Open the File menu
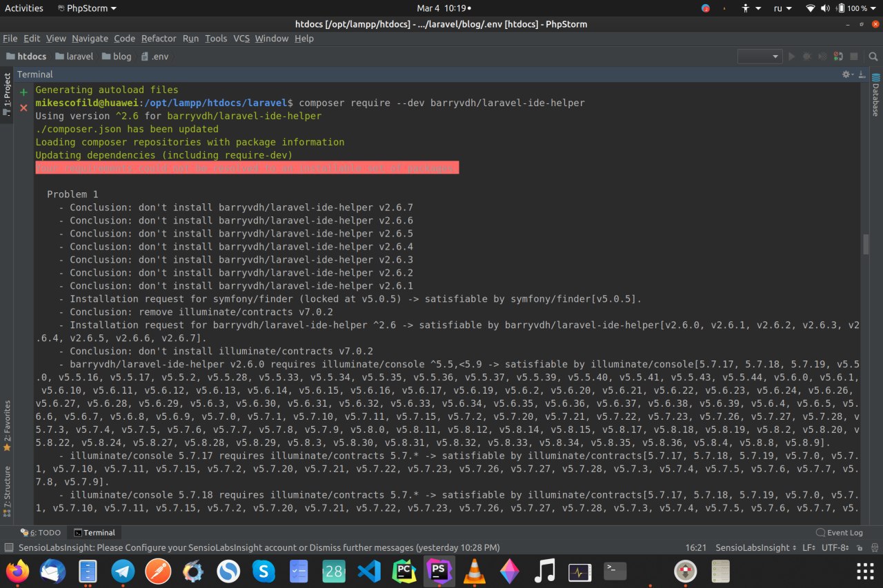Viewport: 883px width, 588px height. click(10, 39)
